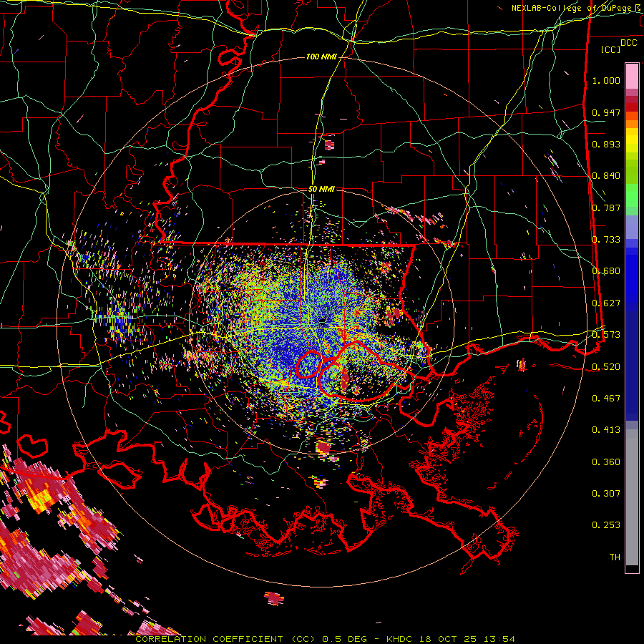Viewport: 644px width, 644px height.
Task: Select the 0.840 color scale value
Action: tap(606, 176)
